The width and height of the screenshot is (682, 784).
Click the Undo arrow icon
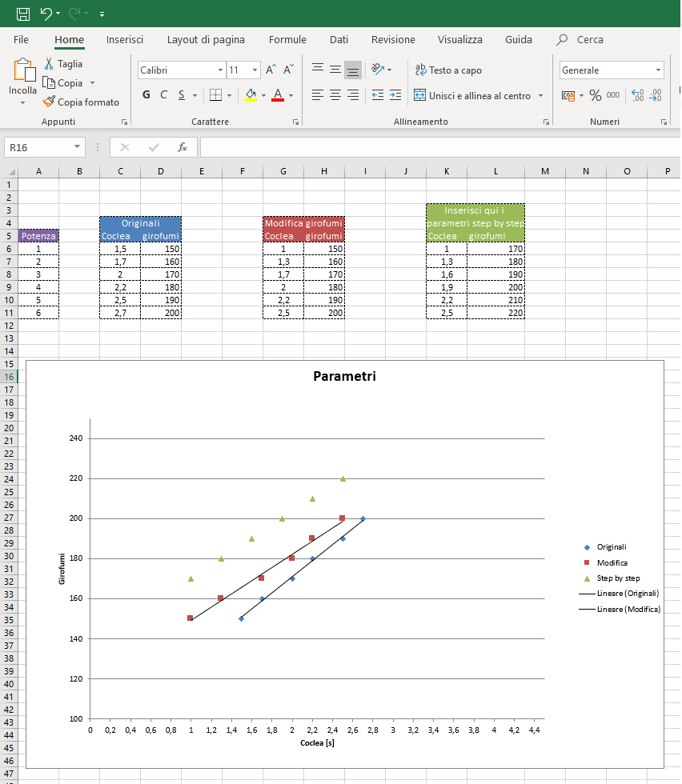coord(46,14)
